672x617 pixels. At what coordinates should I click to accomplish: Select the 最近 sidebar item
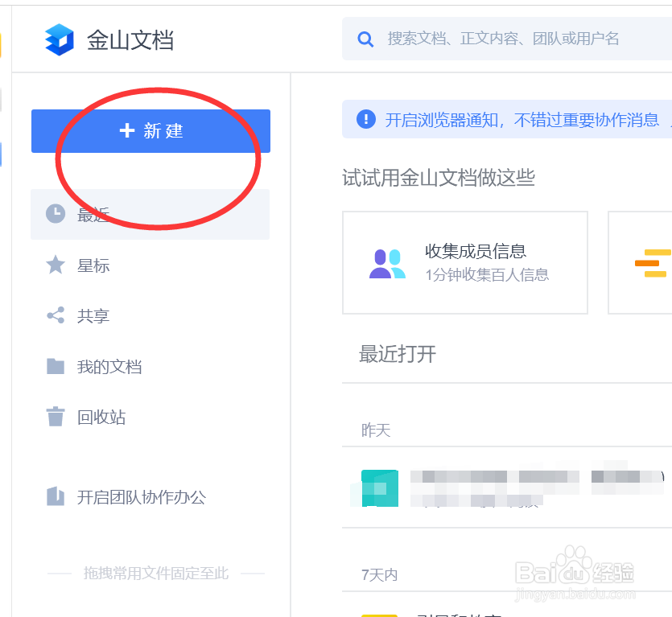(x=150, y=214)
